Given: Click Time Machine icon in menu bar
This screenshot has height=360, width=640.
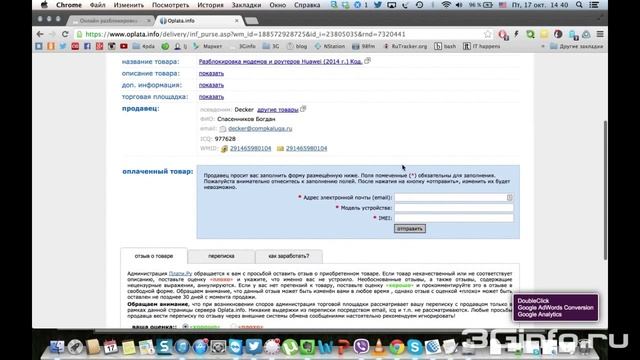Looking at the screenshot, I should pyautogui.click(x=419, y=5).
